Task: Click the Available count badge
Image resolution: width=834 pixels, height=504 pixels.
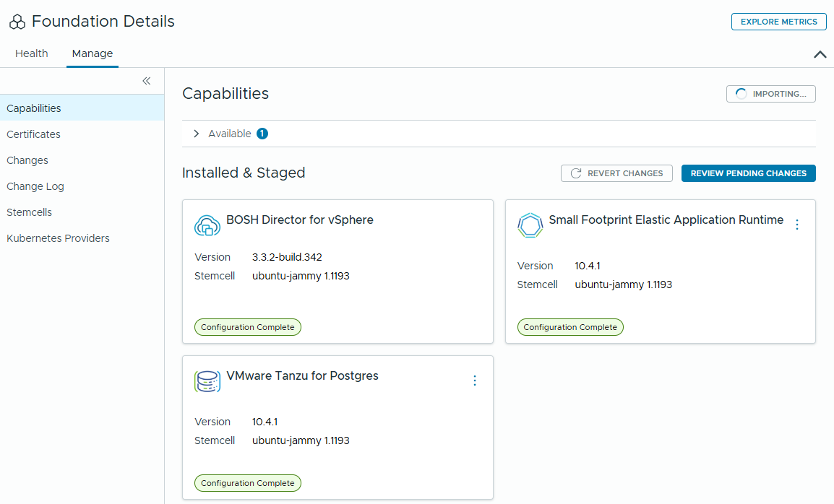Action: [x=262, y=134]
